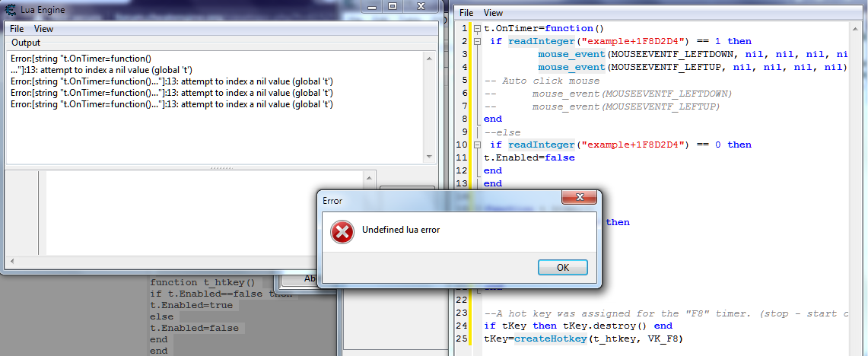This screenshot has width=868, height=356.
Task: Click horizontal scrollbar left arrow in Lua Engine
Action: (11, 260)
